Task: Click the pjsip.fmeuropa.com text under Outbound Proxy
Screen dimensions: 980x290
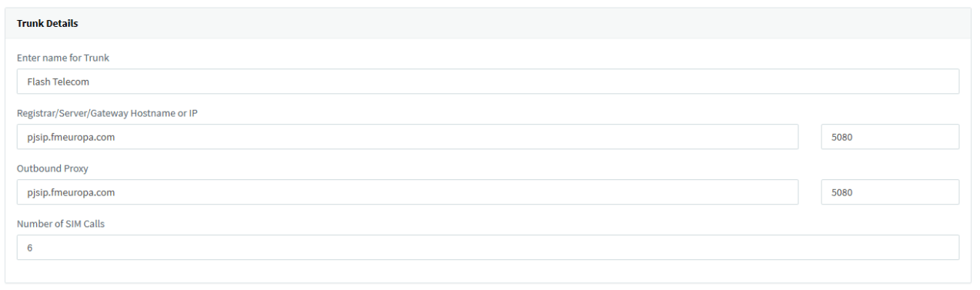Action: point(71,192)
